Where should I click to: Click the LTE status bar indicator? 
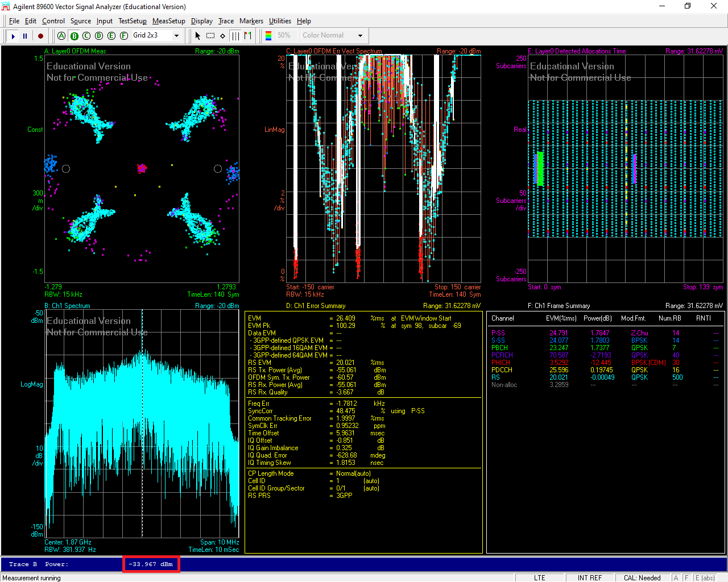[539, 578]
